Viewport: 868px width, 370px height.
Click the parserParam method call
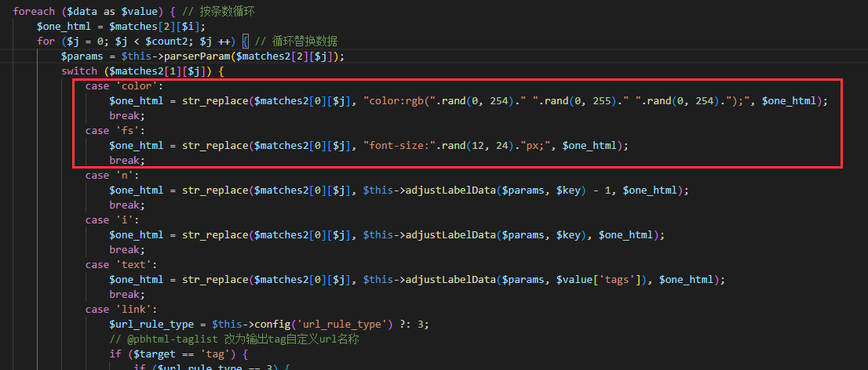196,56
